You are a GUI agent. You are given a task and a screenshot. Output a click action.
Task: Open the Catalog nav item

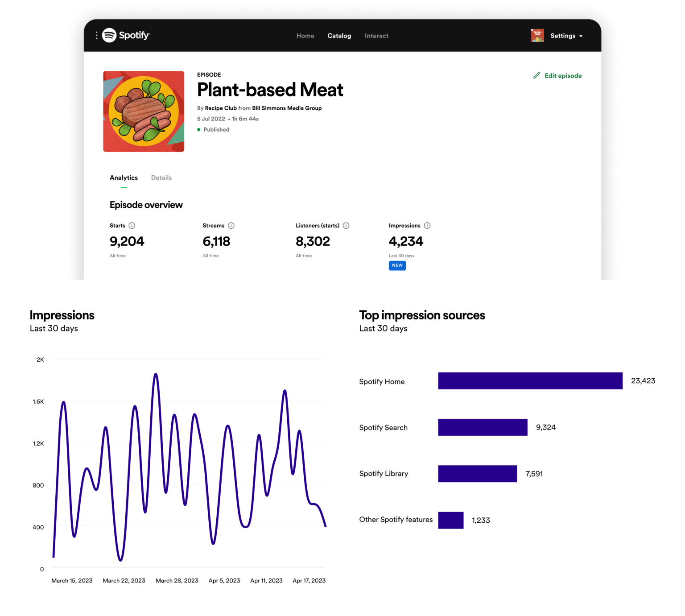pyautogui.click(x=339, y=36)
